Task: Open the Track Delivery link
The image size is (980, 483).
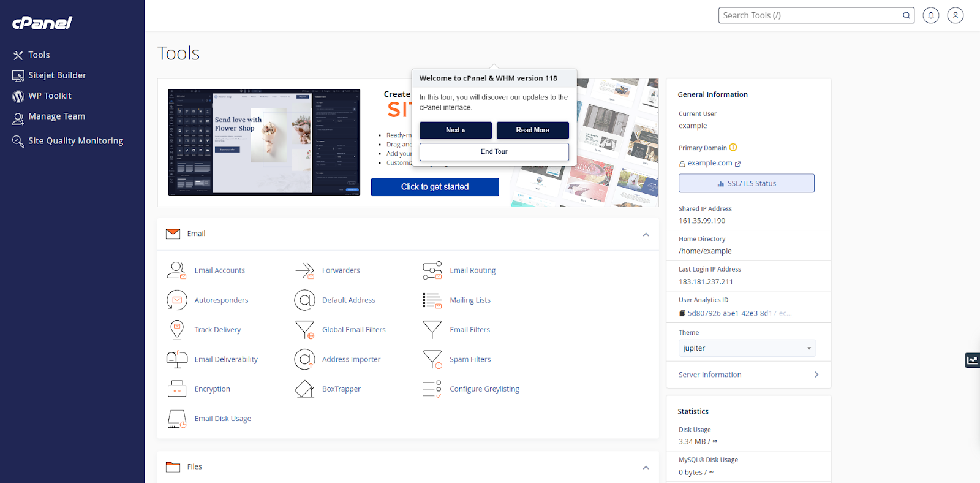Action: point(218,330)
